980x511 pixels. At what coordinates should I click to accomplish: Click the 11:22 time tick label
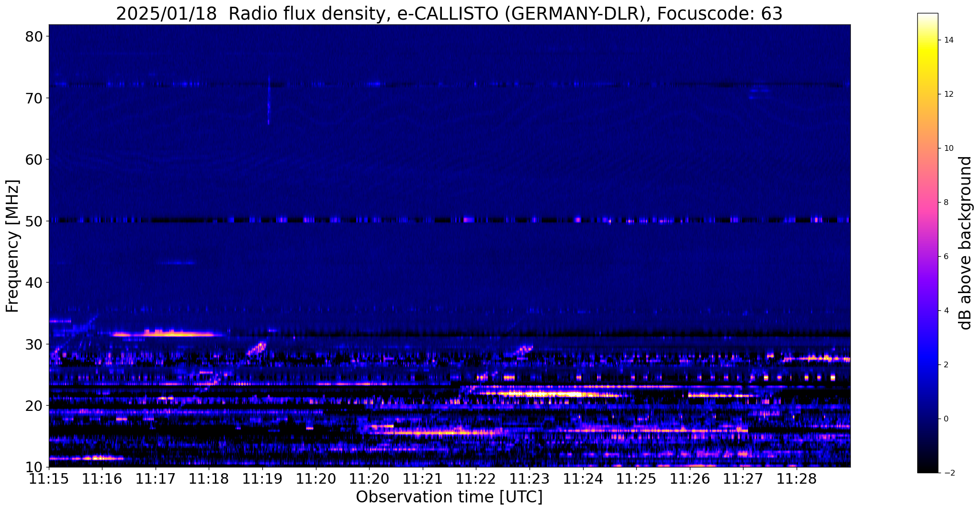click(476, 479)
